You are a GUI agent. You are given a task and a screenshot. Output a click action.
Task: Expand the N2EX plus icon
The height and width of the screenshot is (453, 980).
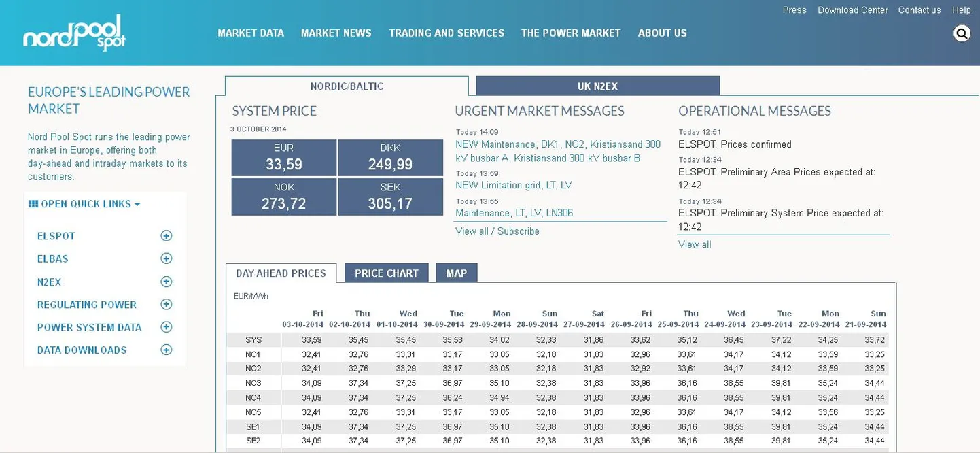(166, 282)
